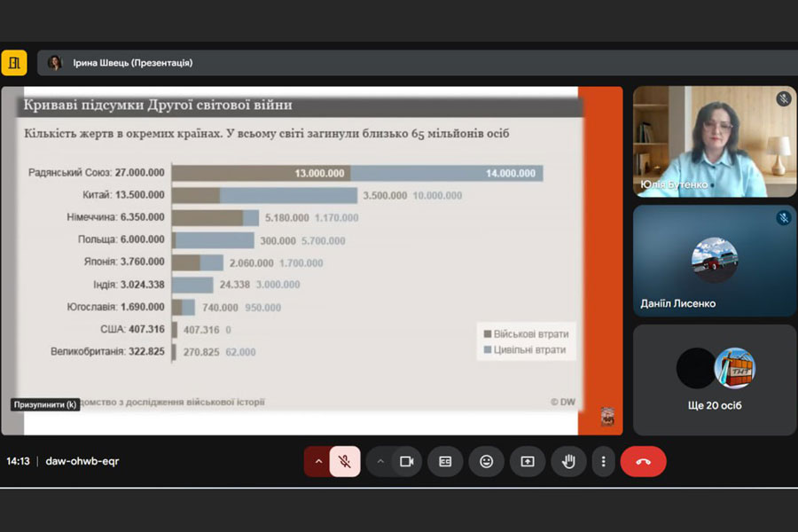Click the © DW credit text

pos(563,403)
